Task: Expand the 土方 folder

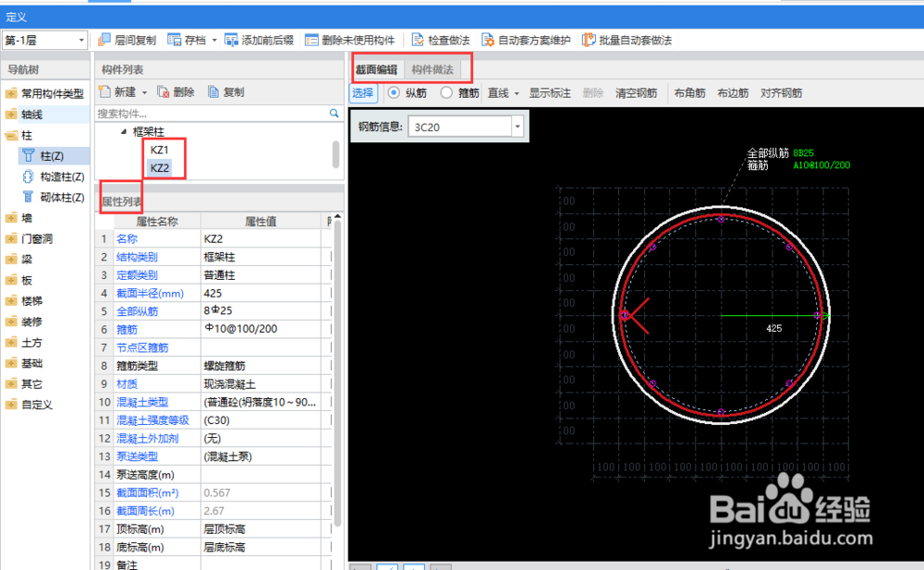Action: click(x=11, y=343)
